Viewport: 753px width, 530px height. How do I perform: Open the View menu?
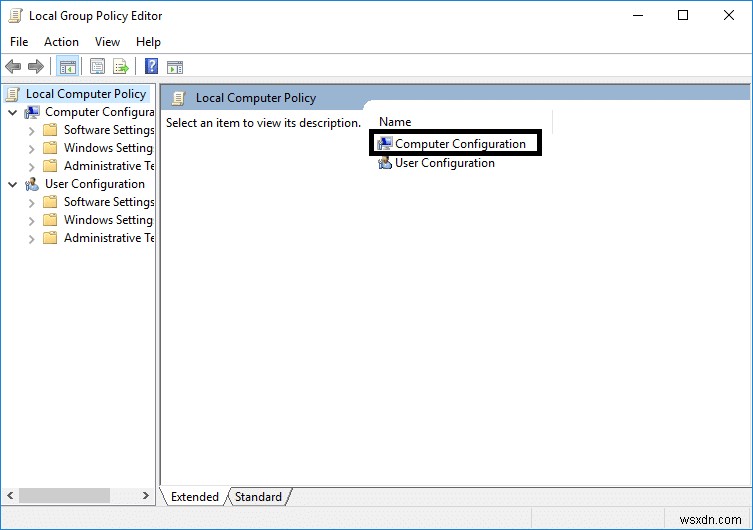tap(107, 42)
